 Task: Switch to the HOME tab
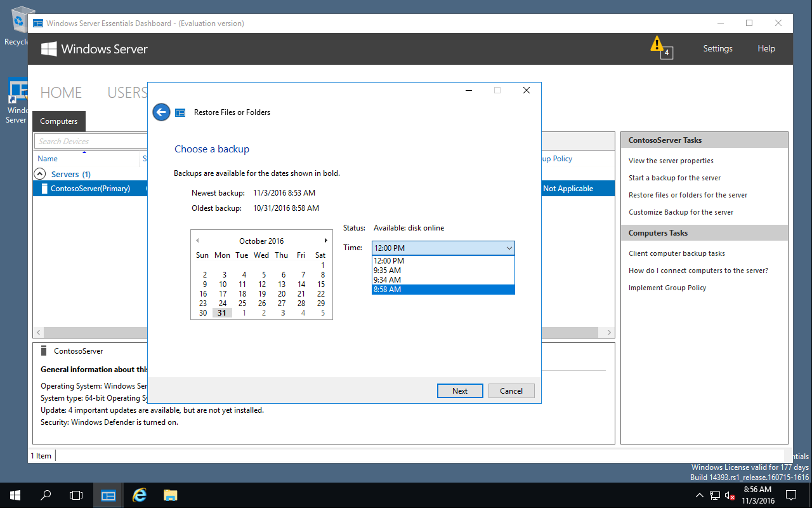pos(61,93)
